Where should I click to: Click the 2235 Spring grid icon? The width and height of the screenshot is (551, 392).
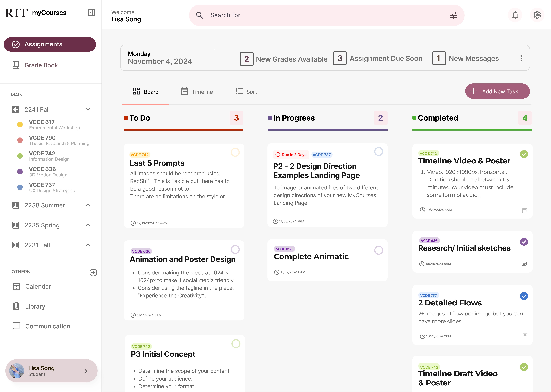16,225
